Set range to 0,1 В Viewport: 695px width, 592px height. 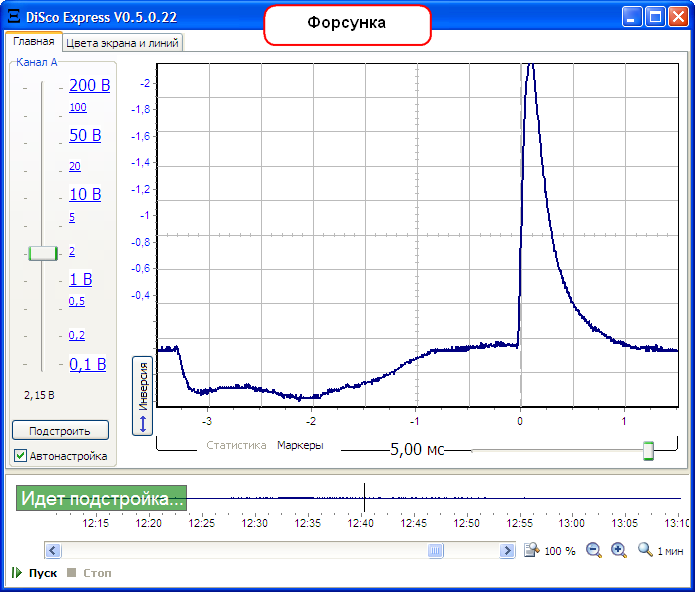tap(87, 364)
